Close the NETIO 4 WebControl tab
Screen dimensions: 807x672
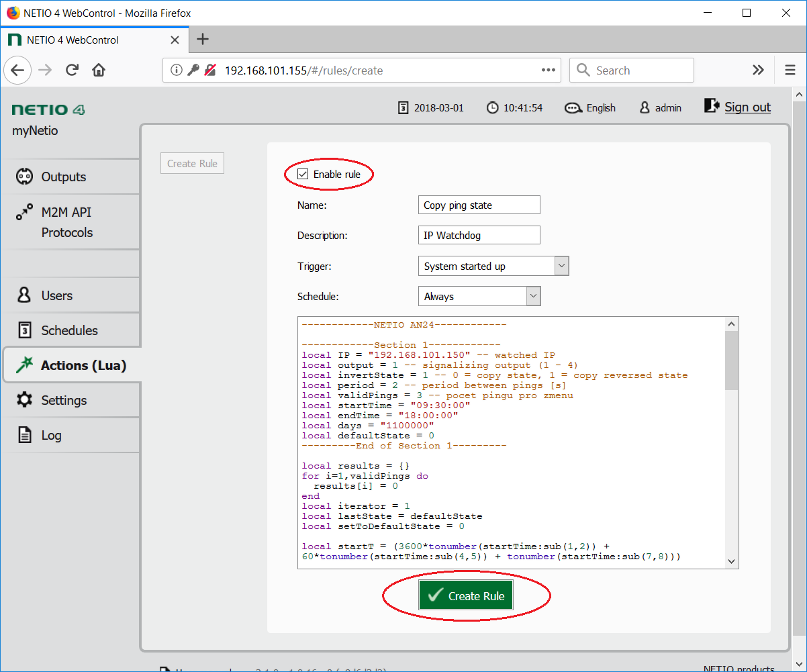click(175, 40)
